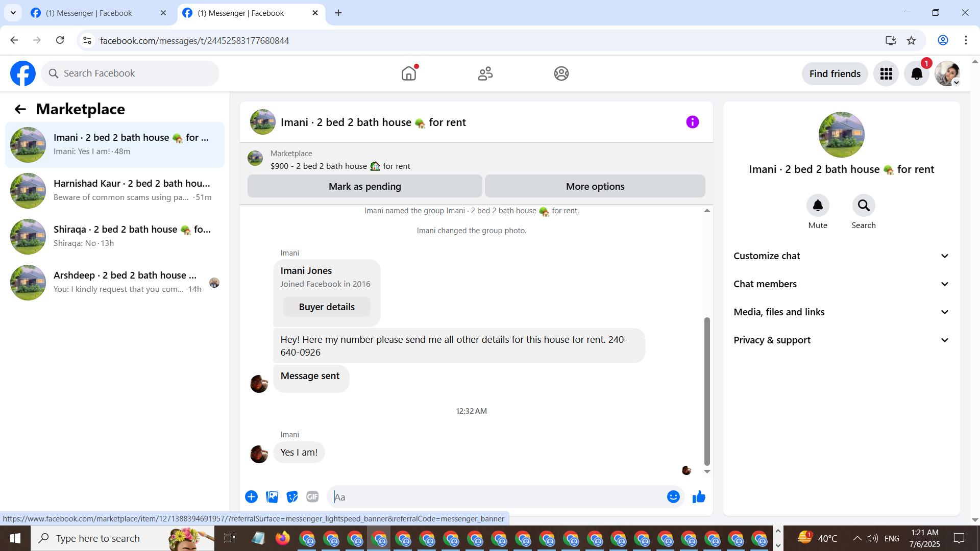
Task: Expand Media, files and links section
Action: (841, 312)
